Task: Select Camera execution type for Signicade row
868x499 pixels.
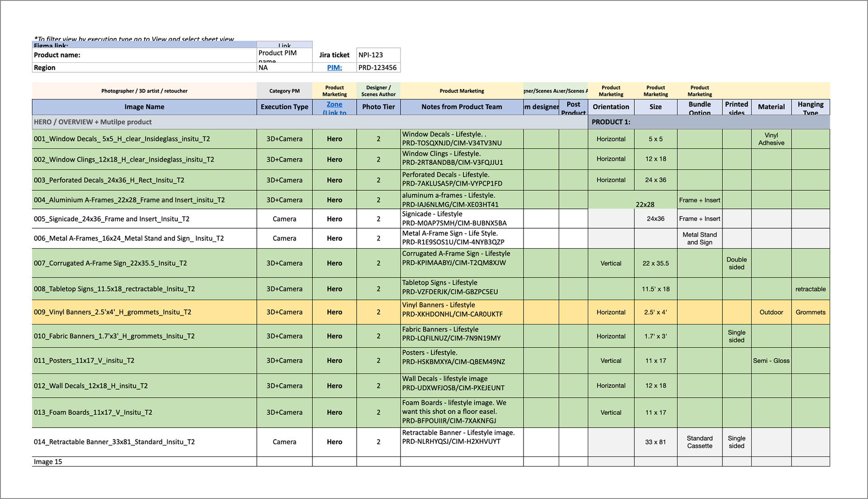Action: (284, 219)
